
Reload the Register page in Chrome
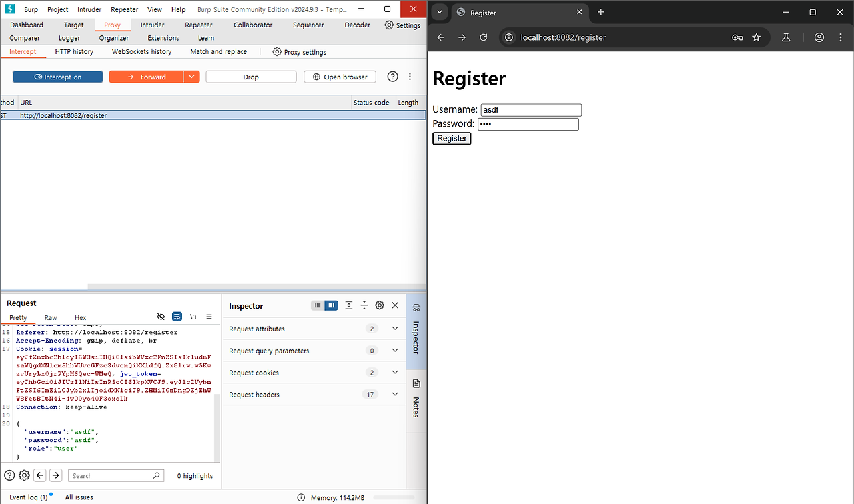484,37
